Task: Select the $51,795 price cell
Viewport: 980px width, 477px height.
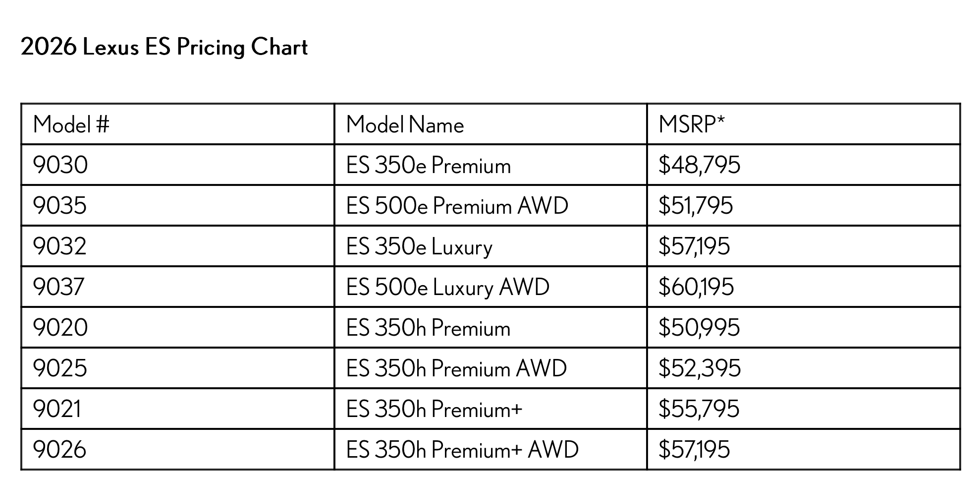Action: (695, 206)
